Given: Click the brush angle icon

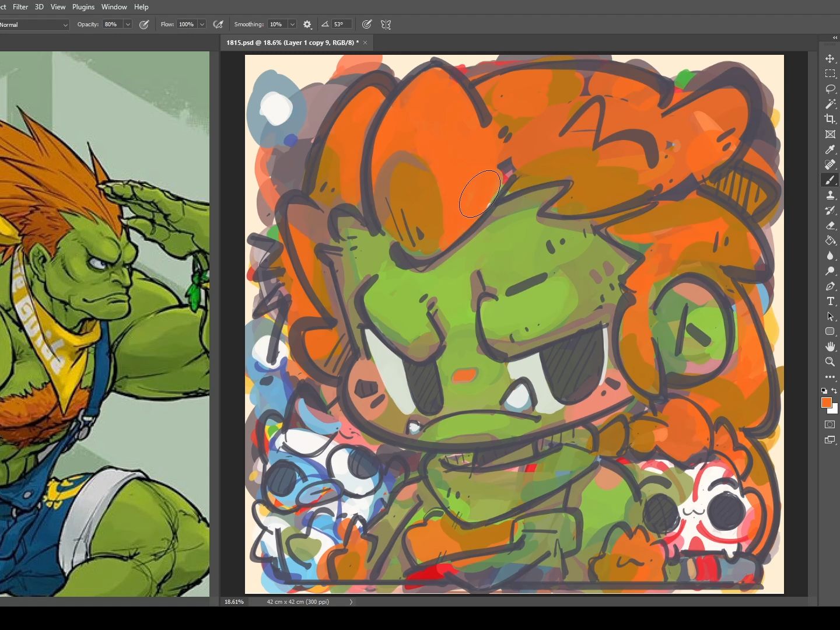Looking at the screenshot, I should point(325,24).
